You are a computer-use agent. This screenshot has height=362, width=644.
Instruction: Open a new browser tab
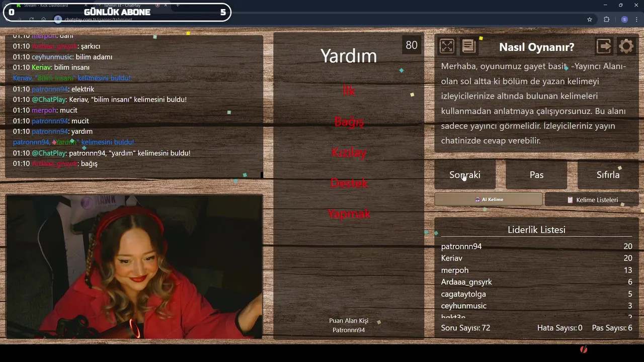coord(178,5)
